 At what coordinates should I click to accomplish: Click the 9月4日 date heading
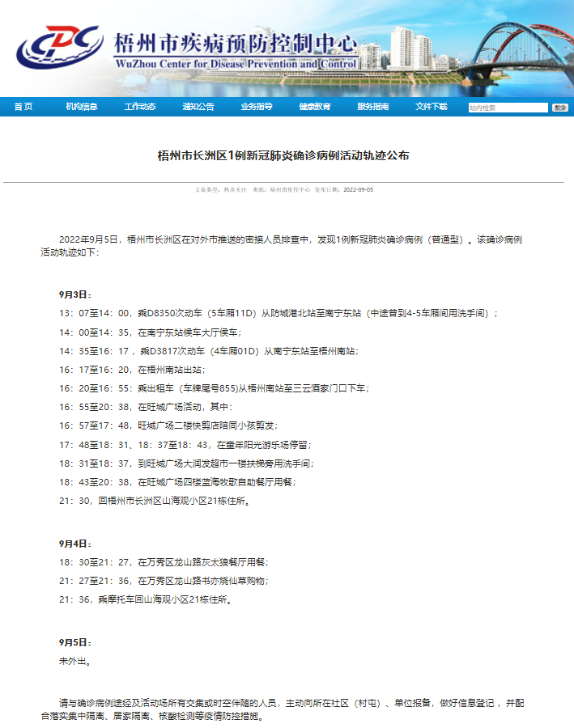[74, 544]
